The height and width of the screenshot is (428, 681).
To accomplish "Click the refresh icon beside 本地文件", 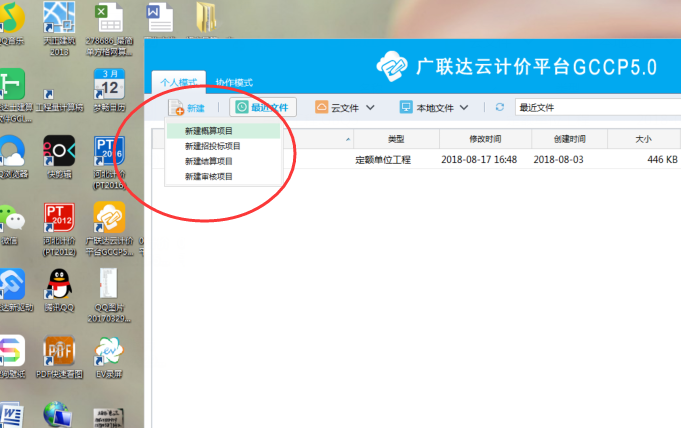I will (500, 107).
